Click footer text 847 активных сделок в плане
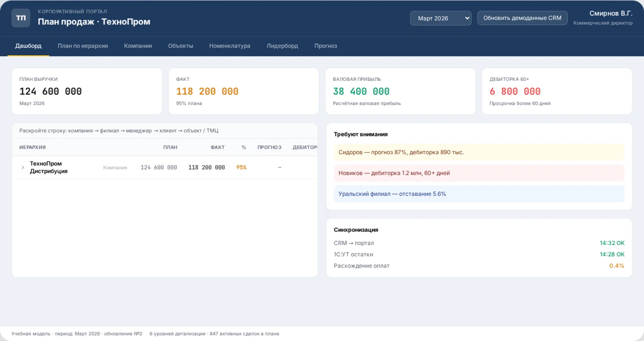644x341 pixels. pos(244,334)
